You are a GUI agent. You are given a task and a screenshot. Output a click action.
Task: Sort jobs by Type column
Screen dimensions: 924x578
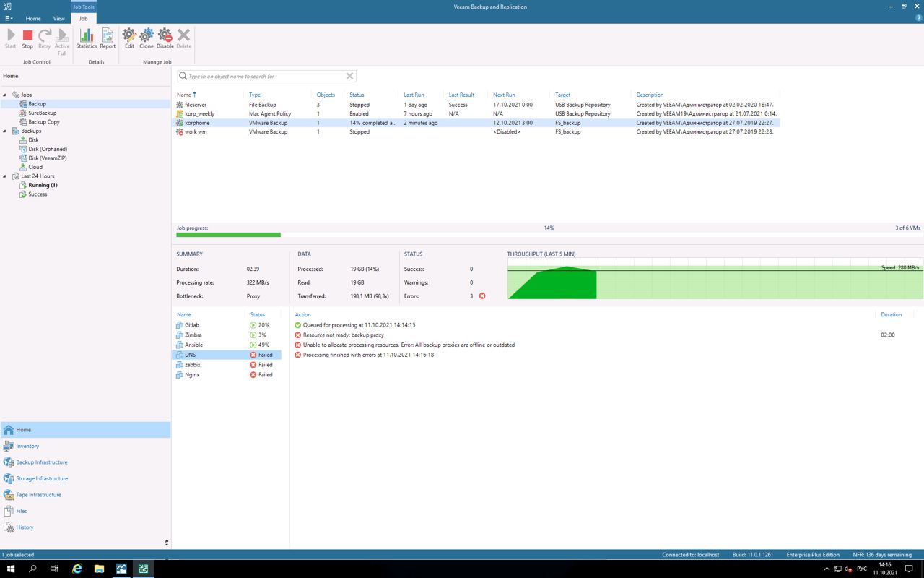coord(255,95)
